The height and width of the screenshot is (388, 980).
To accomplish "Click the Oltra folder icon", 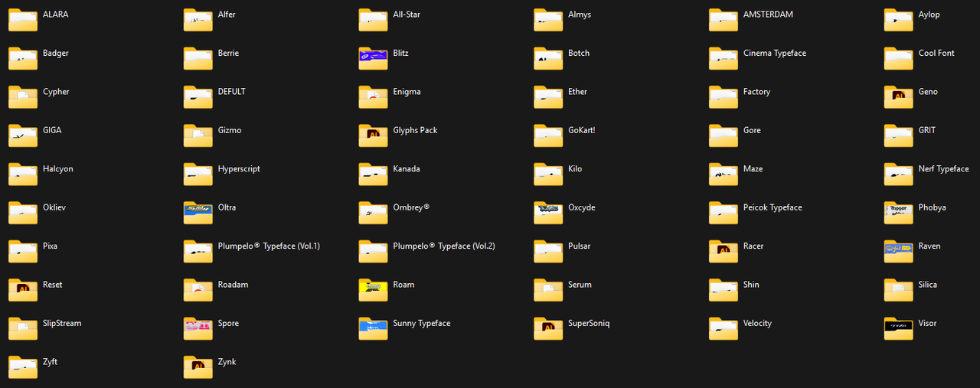I will click(198, 213).
